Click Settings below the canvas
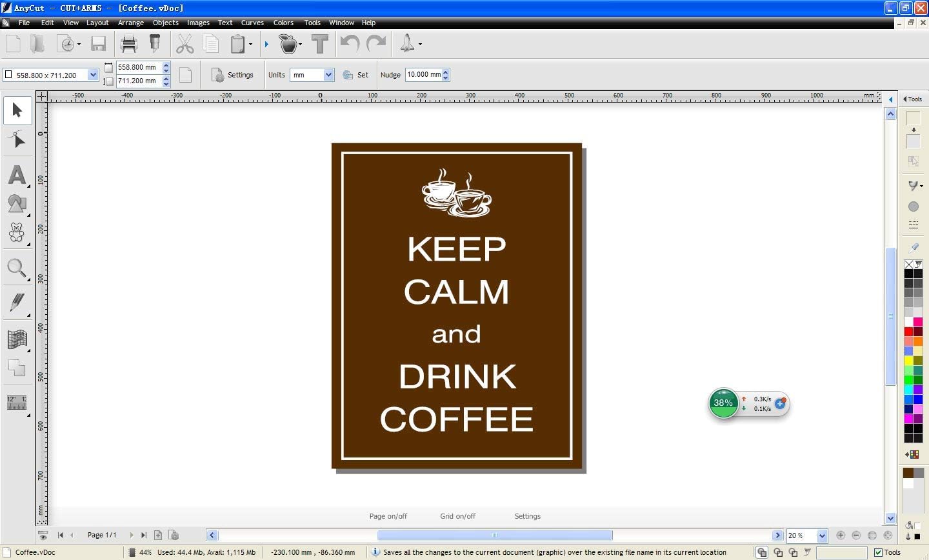Image resolution: width=929 pixels, height=560 pixels. pos(527,516)
